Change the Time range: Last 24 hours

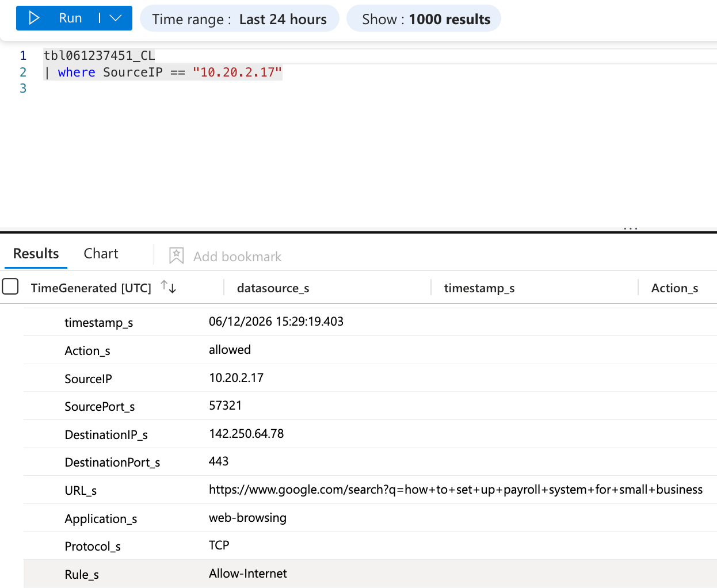pyautogui.click(x=239, y=19)
